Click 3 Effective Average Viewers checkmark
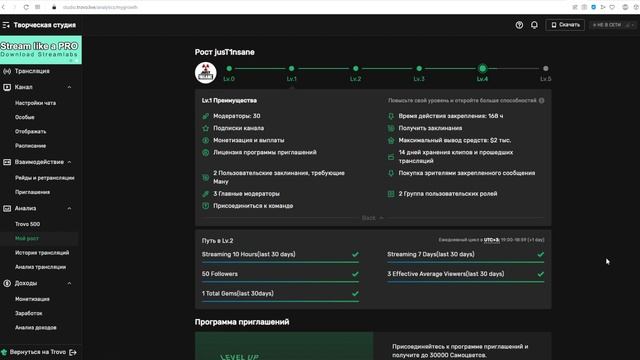 540,274
